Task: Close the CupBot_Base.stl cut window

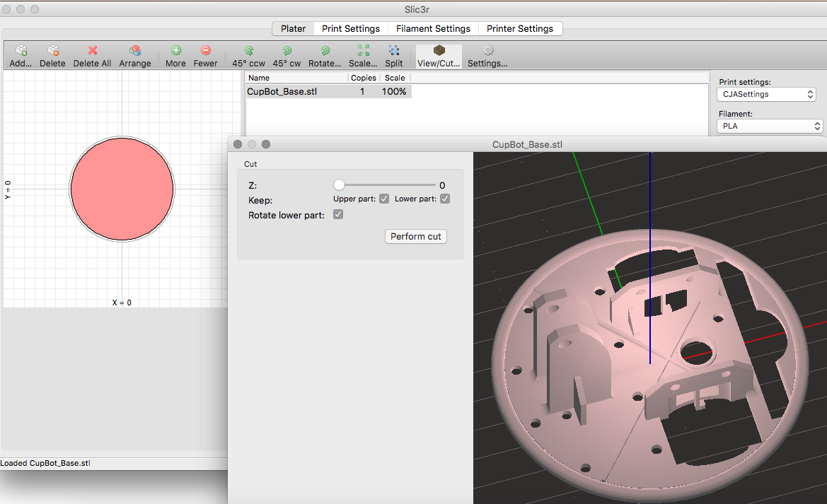Action: 238,144
